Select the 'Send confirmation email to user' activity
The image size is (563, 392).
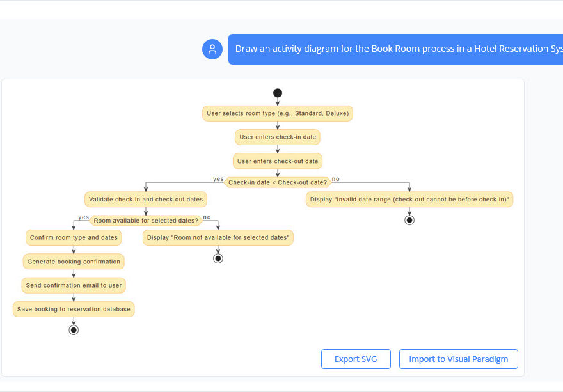coord(74,285)
